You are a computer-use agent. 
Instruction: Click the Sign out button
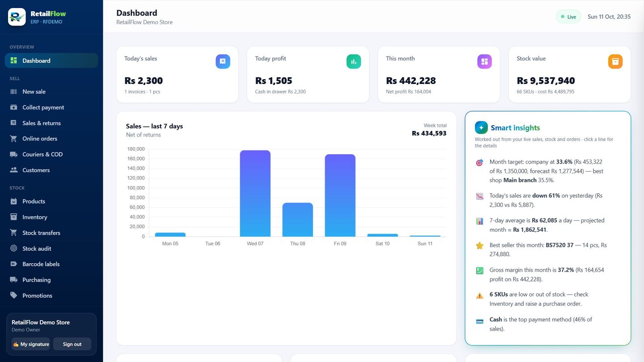pos(72,344)
